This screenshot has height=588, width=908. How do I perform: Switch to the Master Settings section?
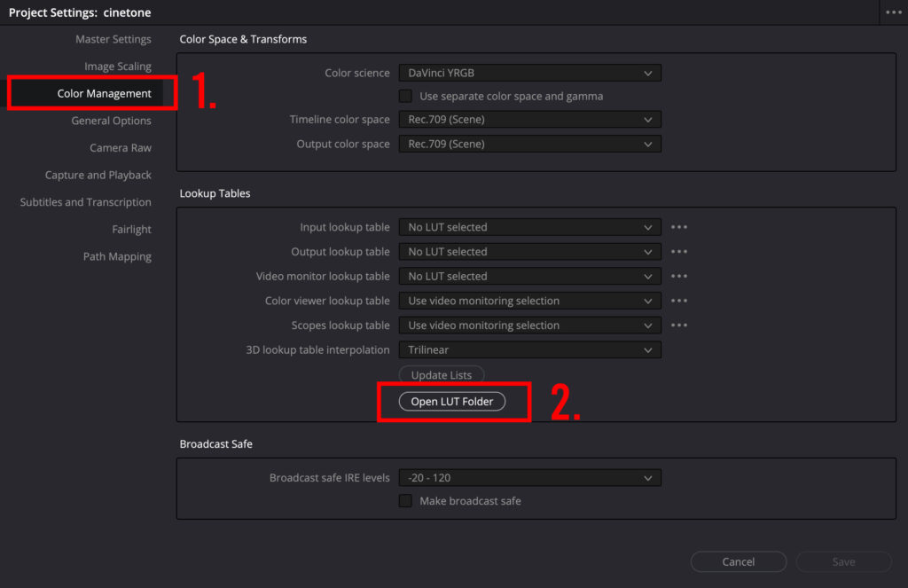click(113, 39)
